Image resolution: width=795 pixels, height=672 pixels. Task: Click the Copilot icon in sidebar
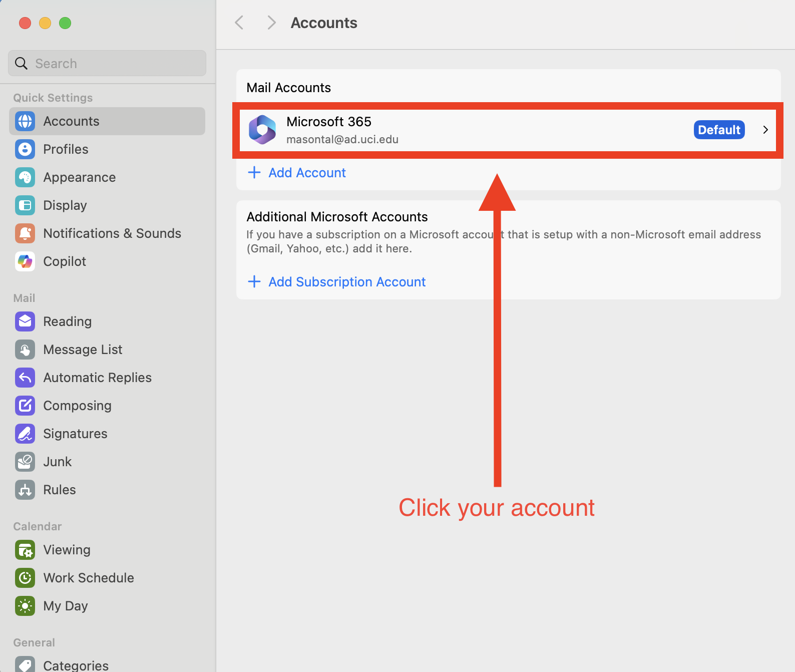pyautogui.click(x=25, y=261)
